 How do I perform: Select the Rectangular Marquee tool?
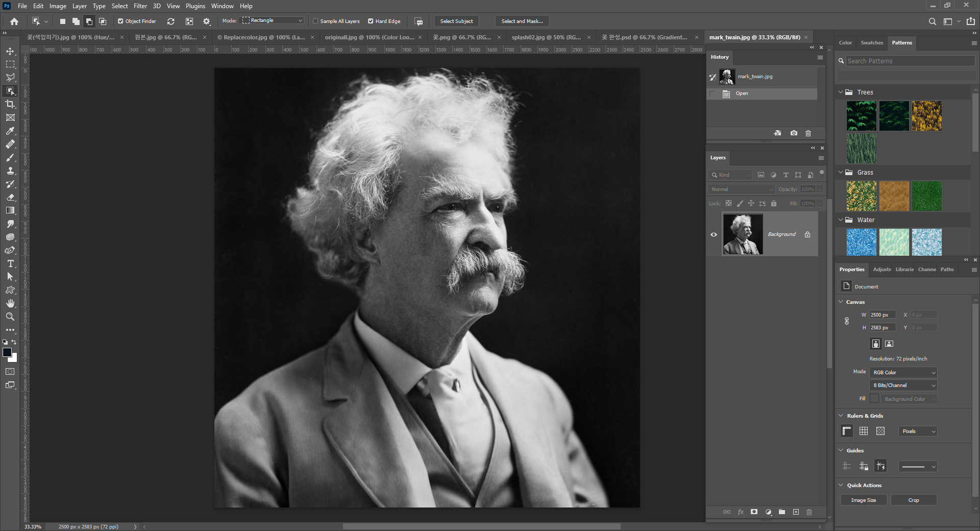[x=10, y=64]
